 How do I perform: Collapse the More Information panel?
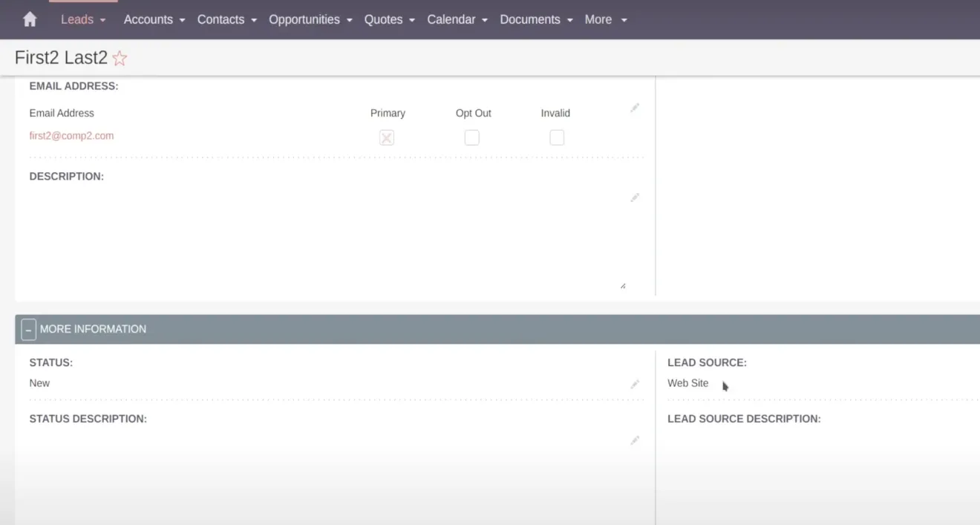[x=28, y=329]
